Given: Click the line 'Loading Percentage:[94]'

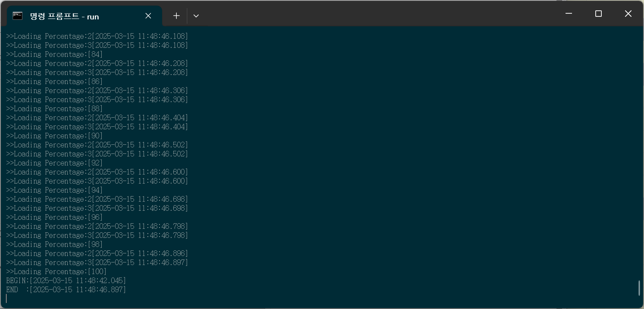Looking at the screenshot, I should [x=54, y=190].
